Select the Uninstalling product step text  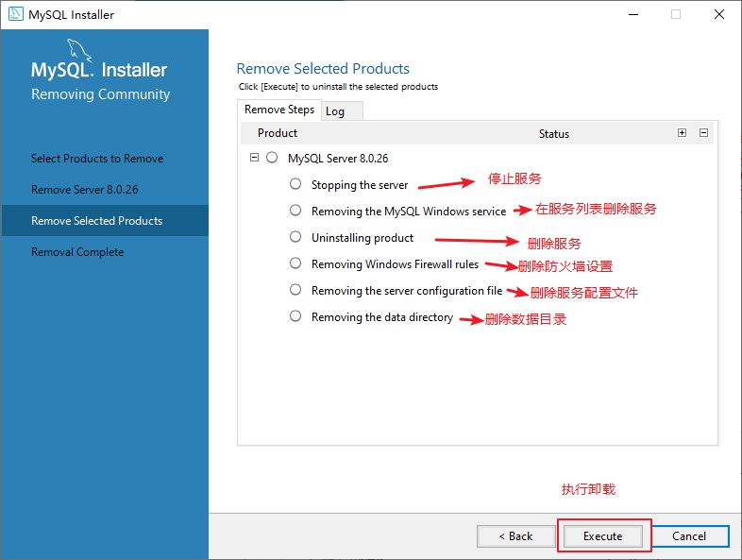(363, 238)
